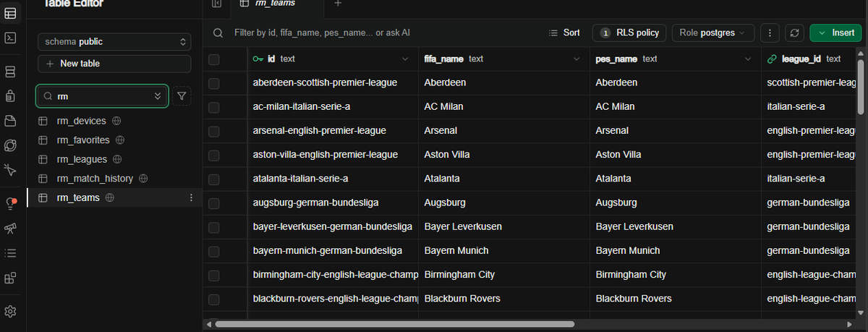
Task: Click the vertical scrollbar thumb
Action: point(861,87)
